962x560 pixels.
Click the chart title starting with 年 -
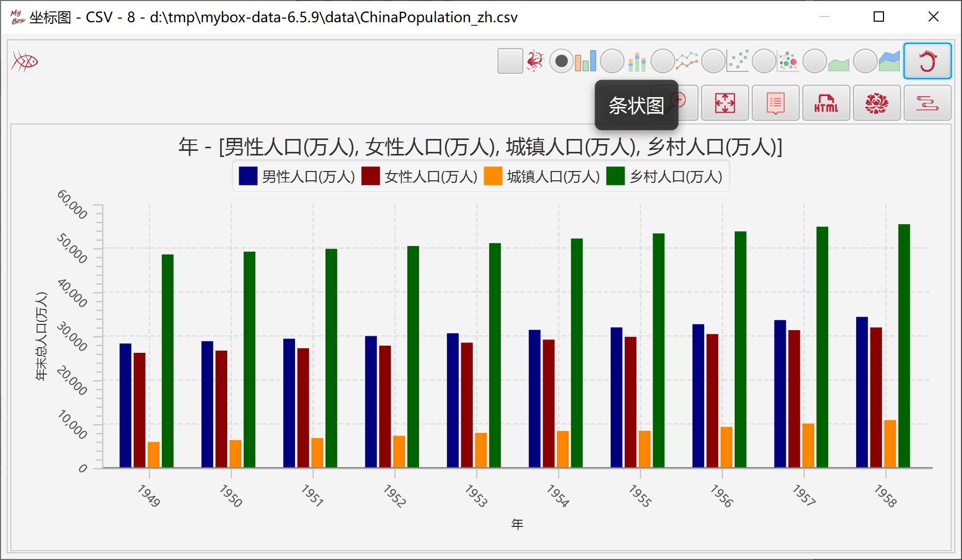tap(480, 147)
